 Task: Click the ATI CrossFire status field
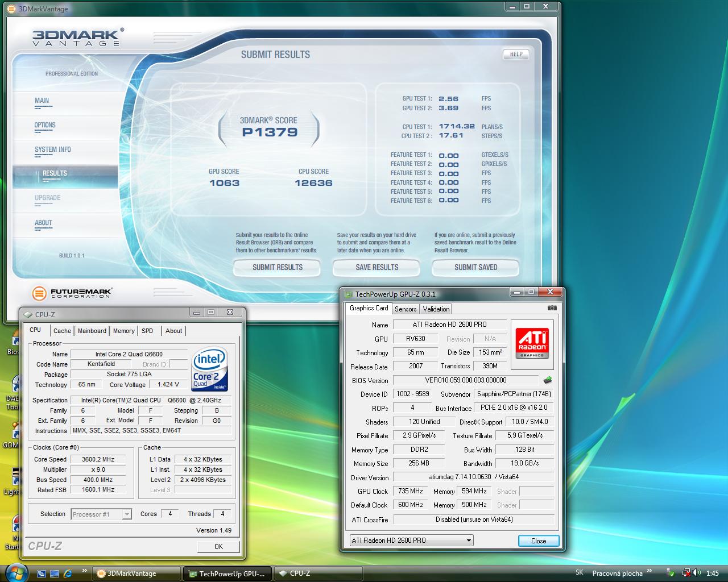[x=474, y=519]
